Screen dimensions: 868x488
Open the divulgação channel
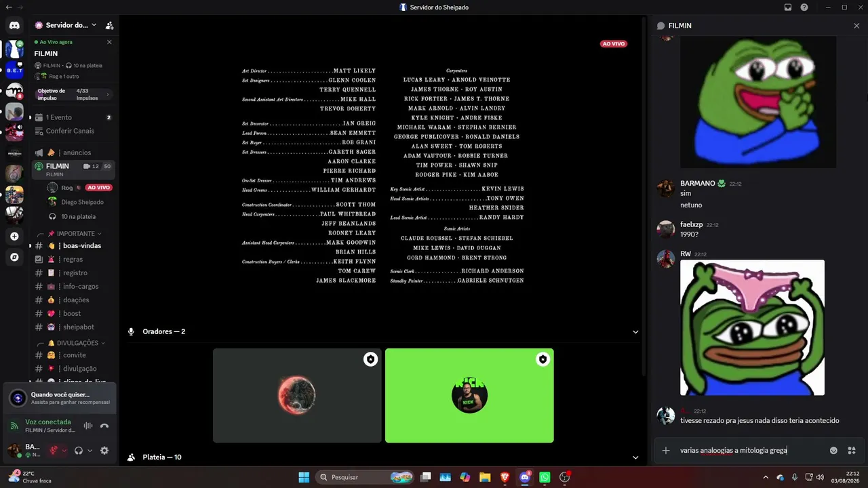pyautogui.click(x=74, y=369)
